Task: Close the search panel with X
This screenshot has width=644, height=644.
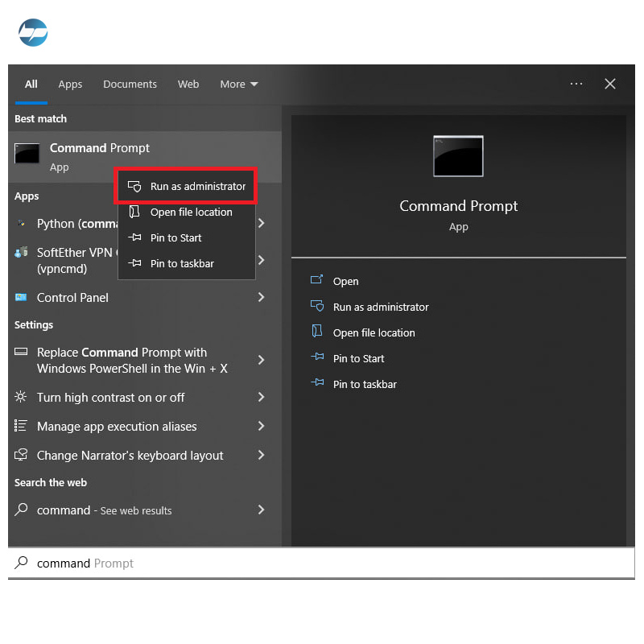Action: 610,84
